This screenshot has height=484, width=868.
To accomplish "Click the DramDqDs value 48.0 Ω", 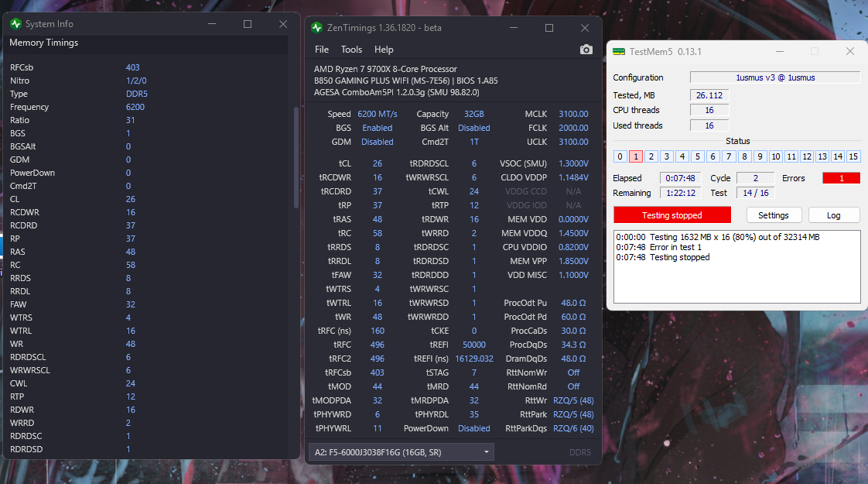I will 573,359.
